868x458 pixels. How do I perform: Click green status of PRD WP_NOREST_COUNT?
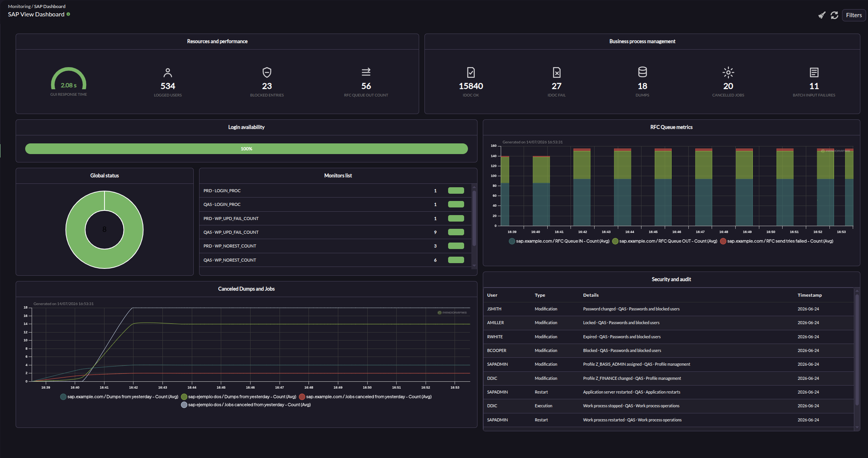(456, 246)
